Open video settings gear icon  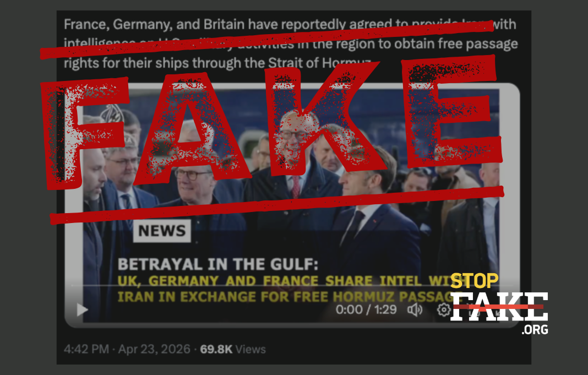(x=444, y=310)
